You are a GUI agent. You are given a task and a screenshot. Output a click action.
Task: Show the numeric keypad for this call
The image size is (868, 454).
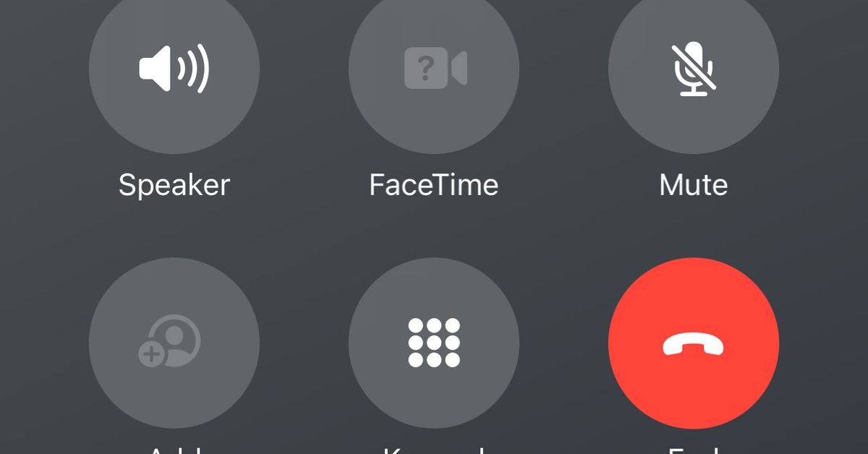434,343
